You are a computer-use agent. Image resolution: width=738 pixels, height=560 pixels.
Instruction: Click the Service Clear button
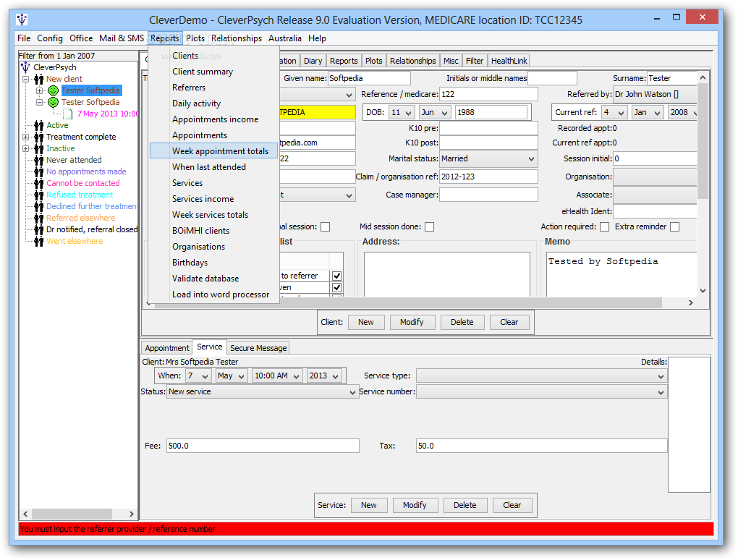point(512,506)
